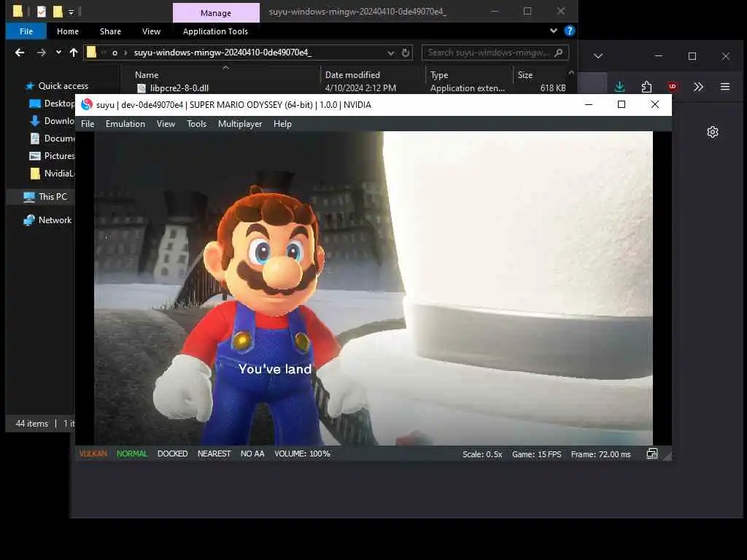Click the new folder icon in Explorer quick toolbar
Viewport: 747px width, 560px height.
click(58, 12)
